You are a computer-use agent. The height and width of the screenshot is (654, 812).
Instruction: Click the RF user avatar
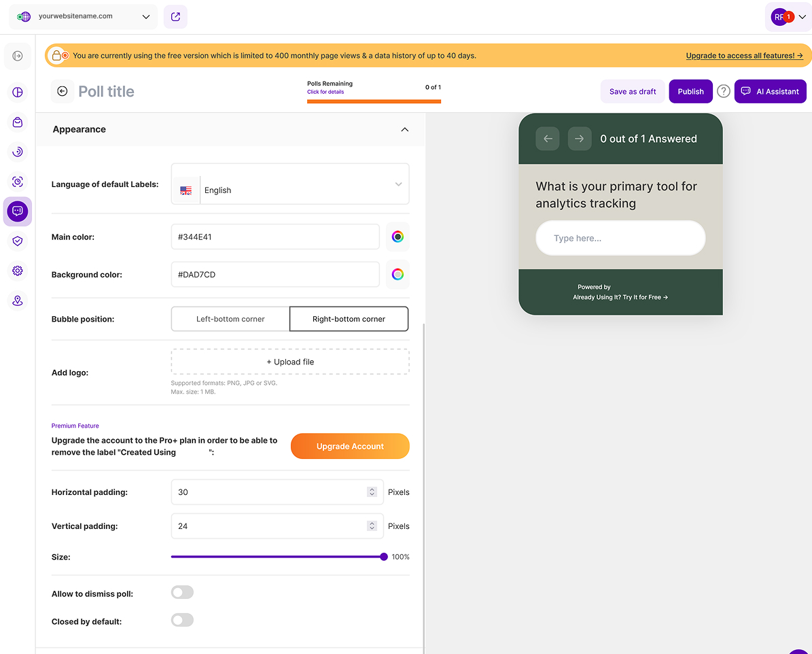tap(779, 17)
